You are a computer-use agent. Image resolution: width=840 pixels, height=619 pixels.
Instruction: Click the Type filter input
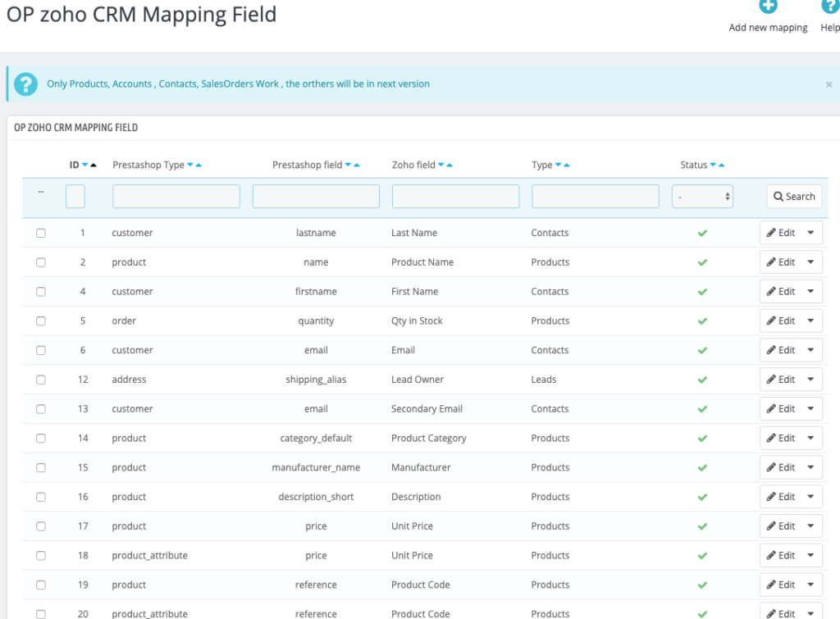(596, 197)
